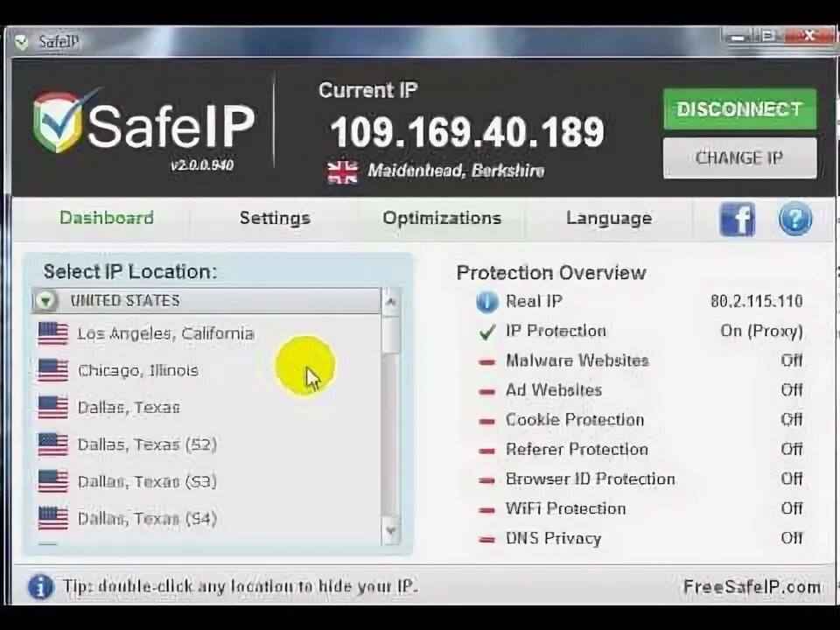
Task: Click the CHANGE IP button
Action: pyautogui.click(x=740, y=158)
